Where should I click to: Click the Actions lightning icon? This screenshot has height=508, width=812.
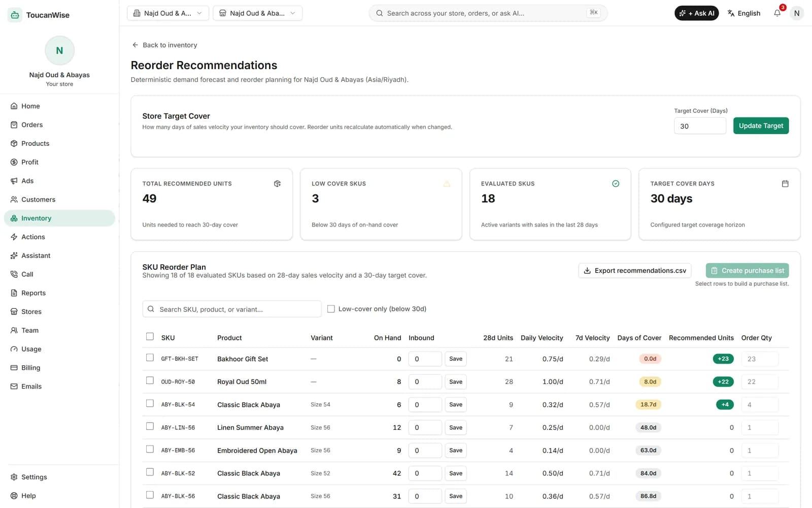coord(14,237)
